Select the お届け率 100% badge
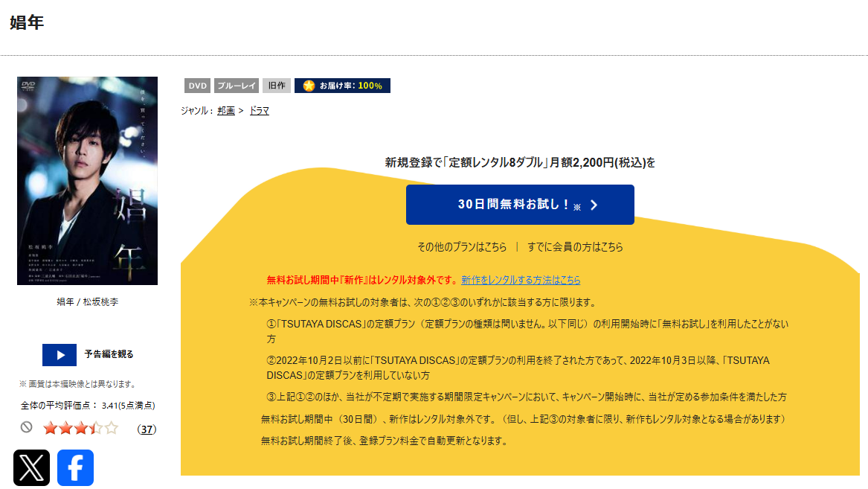 point(342,85)
